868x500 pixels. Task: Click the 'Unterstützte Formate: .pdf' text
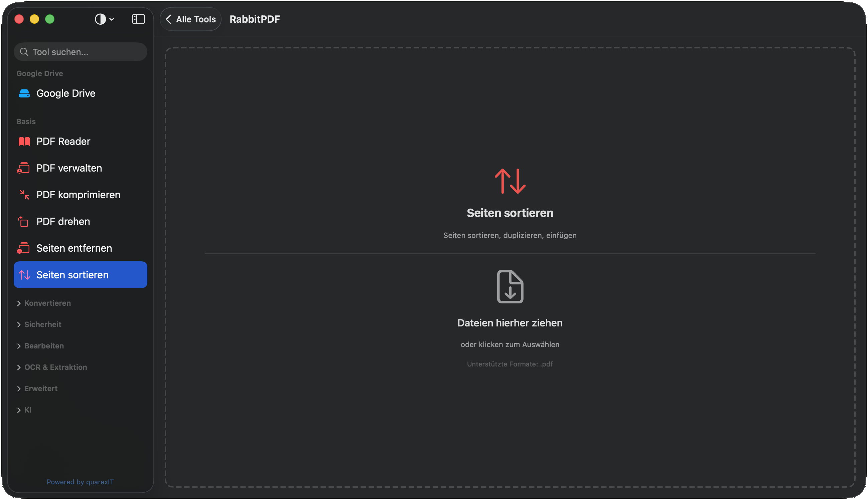(x=510, y=364)
